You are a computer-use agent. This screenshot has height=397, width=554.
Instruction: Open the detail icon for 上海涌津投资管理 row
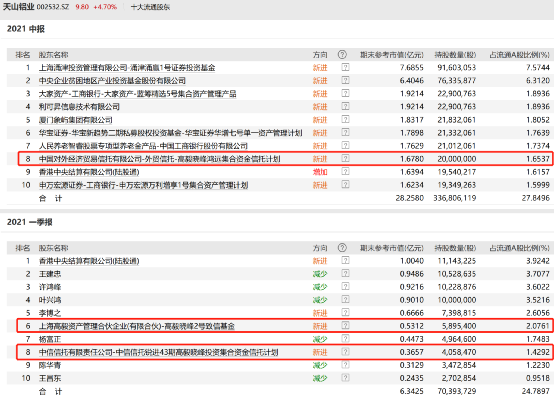(x=345, y=67)
